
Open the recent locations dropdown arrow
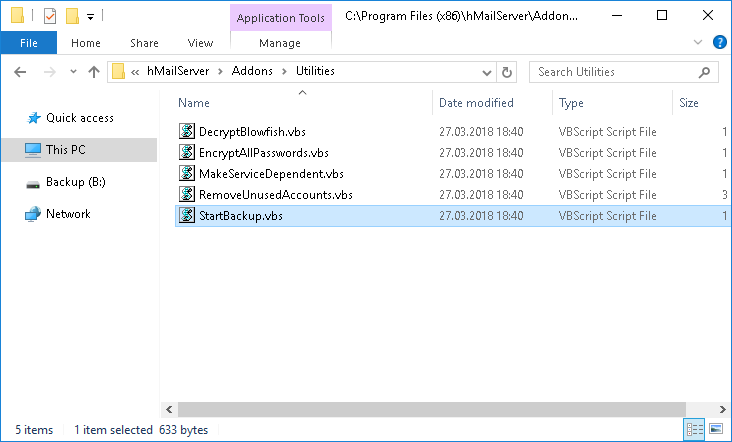tap(73, 72)
